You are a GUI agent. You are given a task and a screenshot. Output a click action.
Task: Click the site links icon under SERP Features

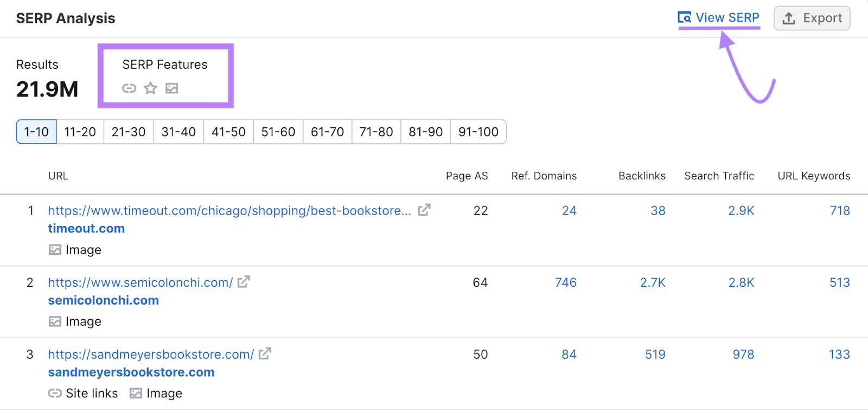(x=129, y=88)
